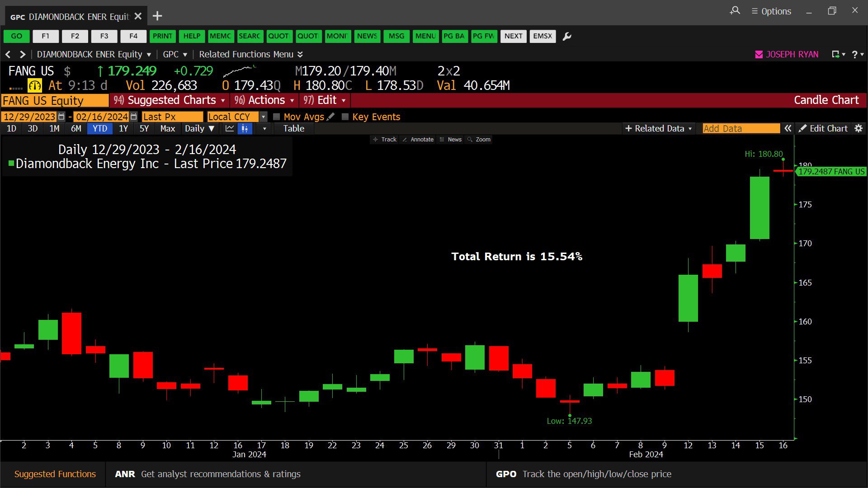Select the candle chart style icon
This screenshot has width=868, height=488.
[245, 128]
